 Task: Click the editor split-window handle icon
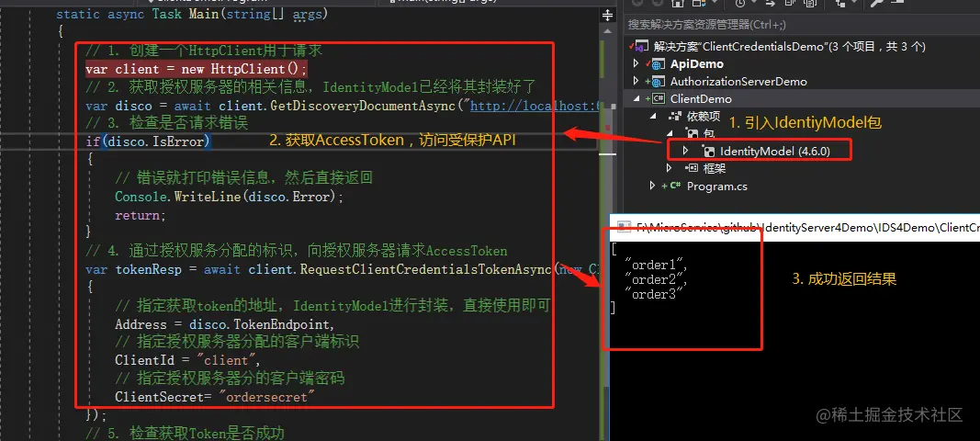click(606, 15)
